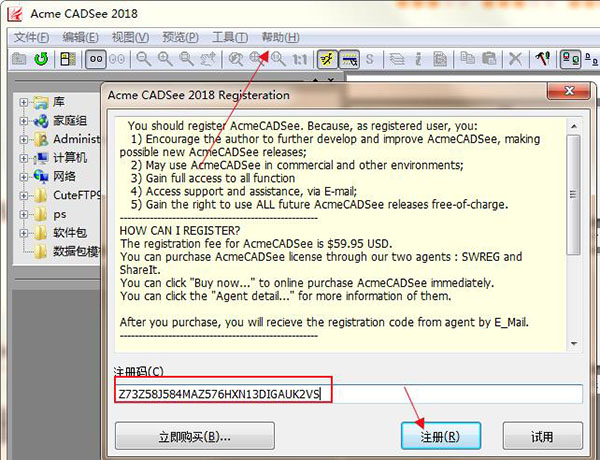
Task: Click the info text scrollbar thumb
Action: coord(573,194)
